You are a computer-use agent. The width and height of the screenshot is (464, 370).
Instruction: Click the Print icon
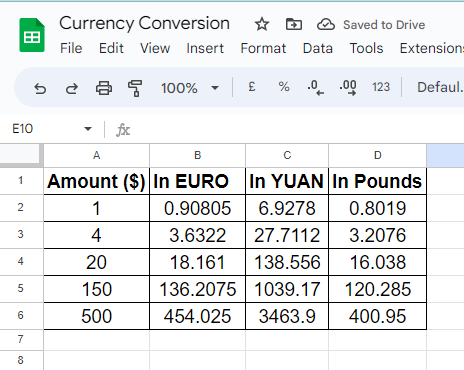point(104,88)
